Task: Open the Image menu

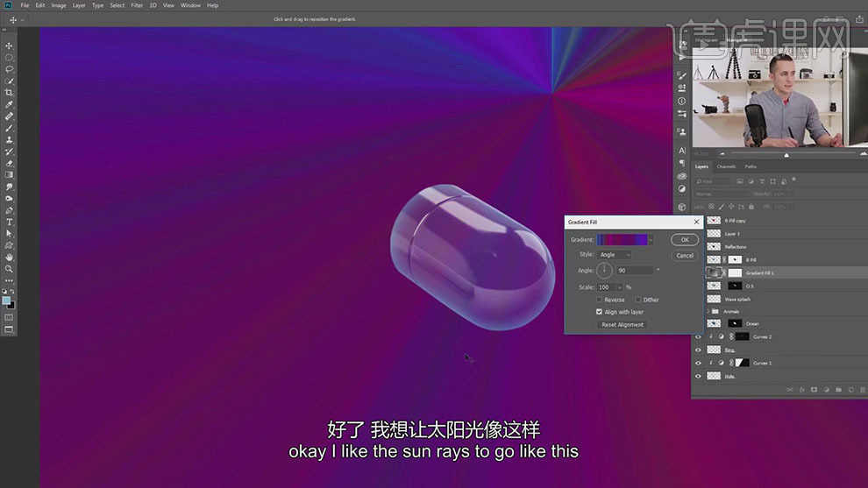Action: [59, 5]
